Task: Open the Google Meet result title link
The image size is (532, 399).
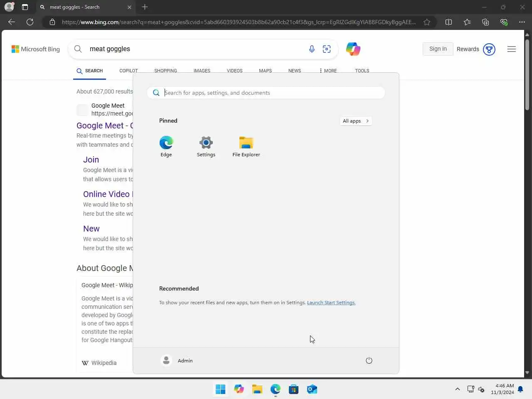Action: (x=105, y=126)
